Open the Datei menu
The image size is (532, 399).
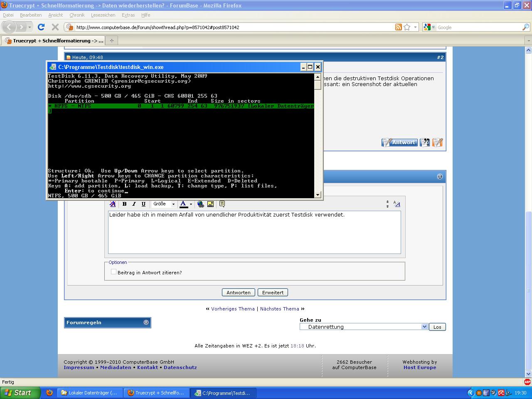8,15
